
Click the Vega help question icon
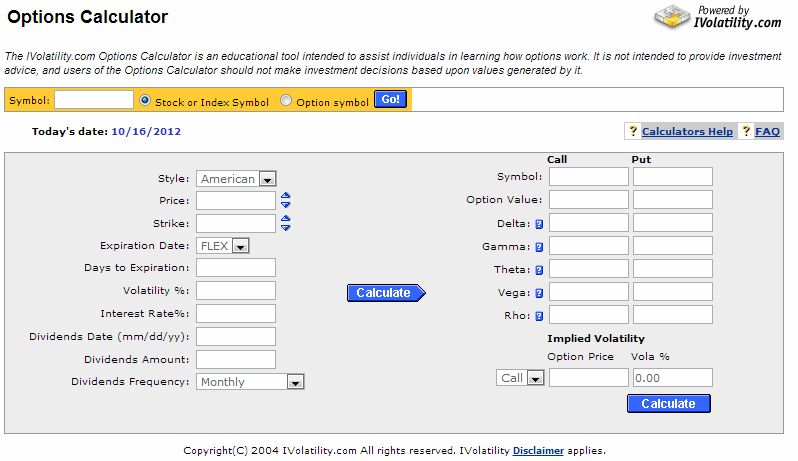(539, 293)
